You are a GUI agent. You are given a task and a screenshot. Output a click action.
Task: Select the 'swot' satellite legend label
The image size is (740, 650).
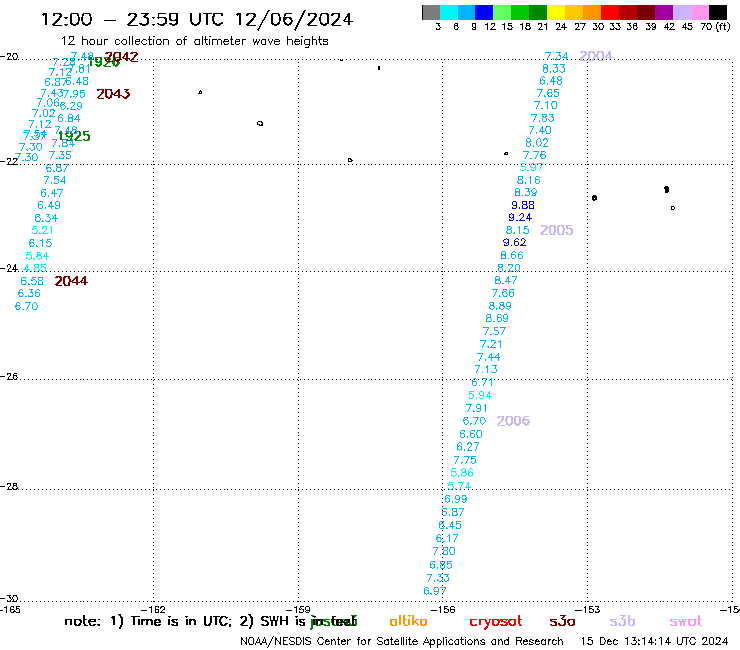tap(686, 621)
